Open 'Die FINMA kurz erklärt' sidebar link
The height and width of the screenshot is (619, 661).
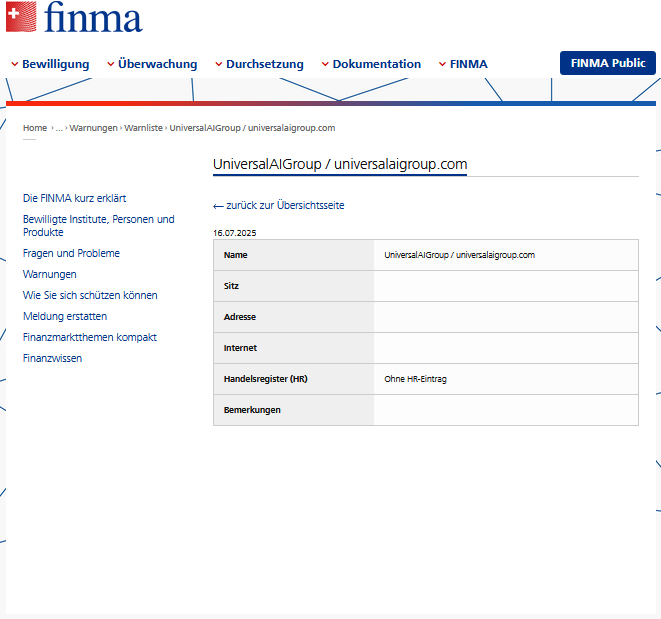pos(74,198)
